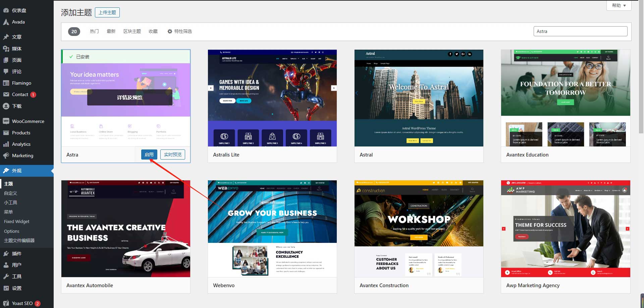Viewport: 644px width, 308px height.
Task: Click the 添加主题 page heading
Action: [x=76, y=12]
